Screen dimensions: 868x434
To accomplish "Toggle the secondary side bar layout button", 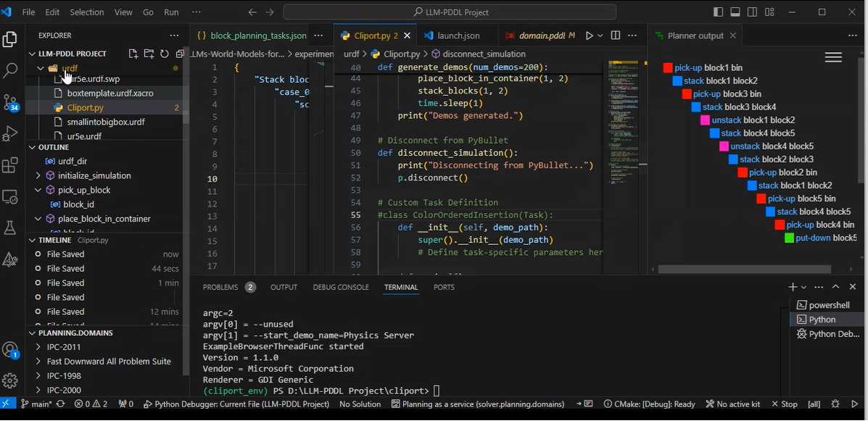I will [753, 12].
